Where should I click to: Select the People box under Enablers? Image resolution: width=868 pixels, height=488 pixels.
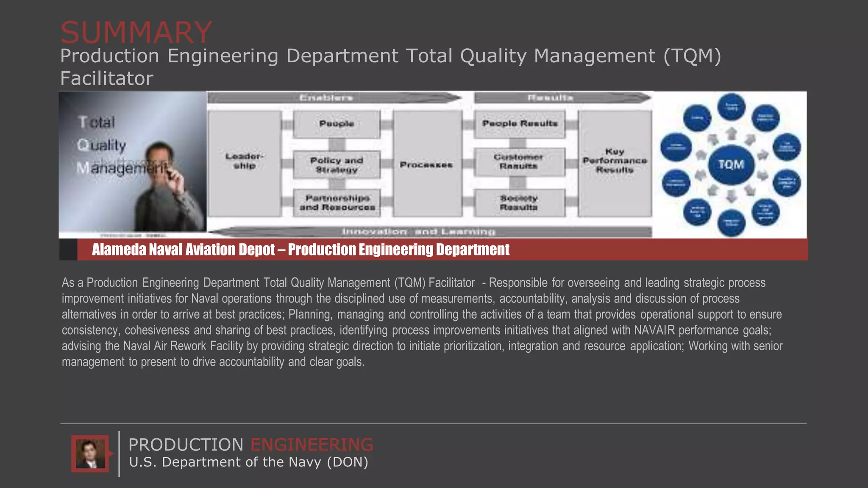[x=337, y=124]
